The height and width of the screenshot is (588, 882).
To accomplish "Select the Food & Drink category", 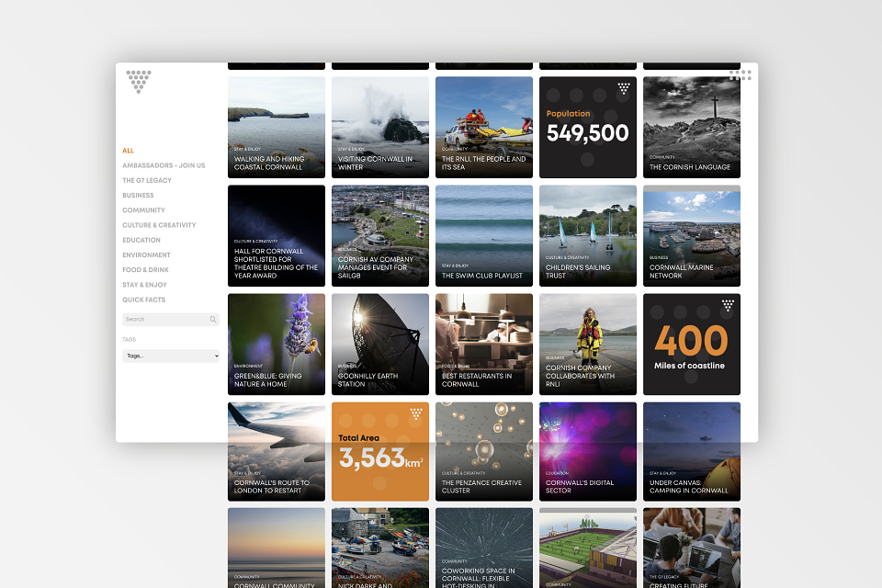I will (145, 270).
